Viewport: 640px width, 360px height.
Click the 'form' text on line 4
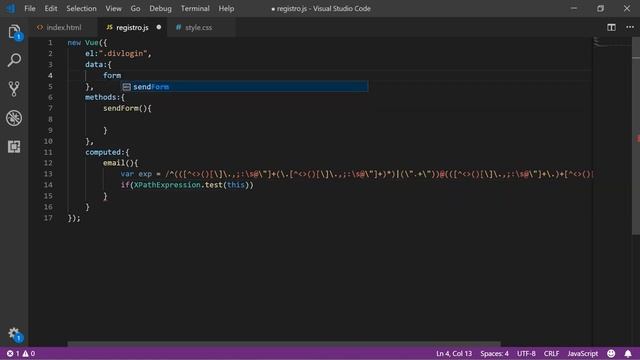tap(112, 76)
